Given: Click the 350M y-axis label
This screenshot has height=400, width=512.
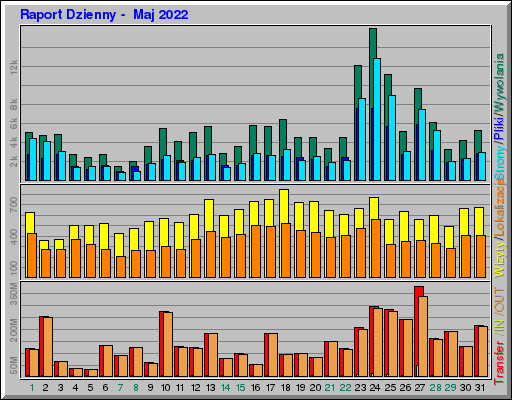Looking at the screenshot, I should [x=14, y=294].
